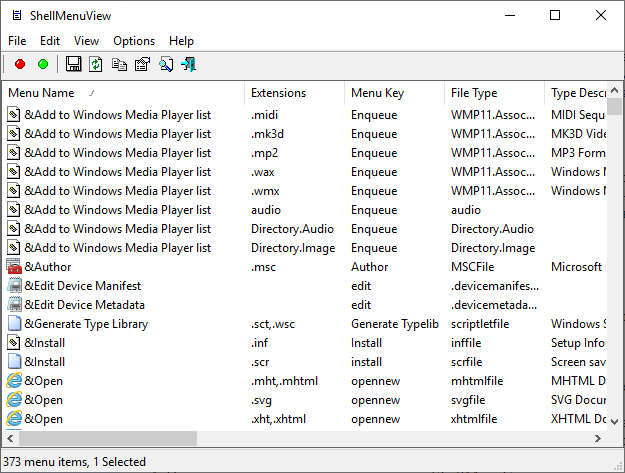Click the '.msc' extension cell

pyautogui.click(x=263, y=267)
